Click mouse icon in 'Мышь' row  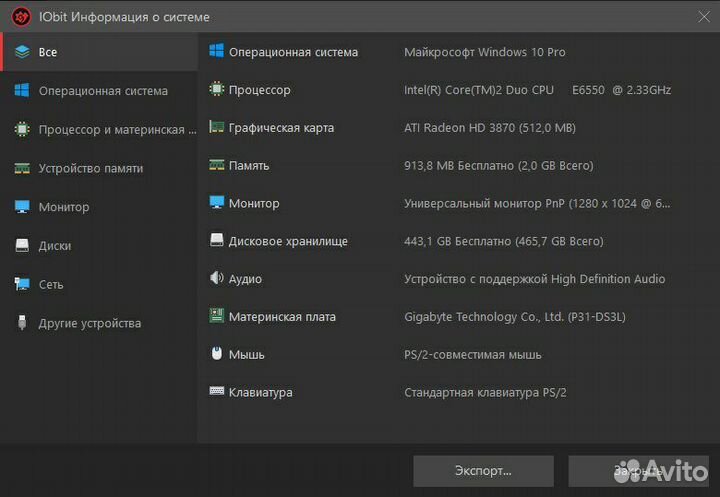pyautogui.click(x=217, y=353)
